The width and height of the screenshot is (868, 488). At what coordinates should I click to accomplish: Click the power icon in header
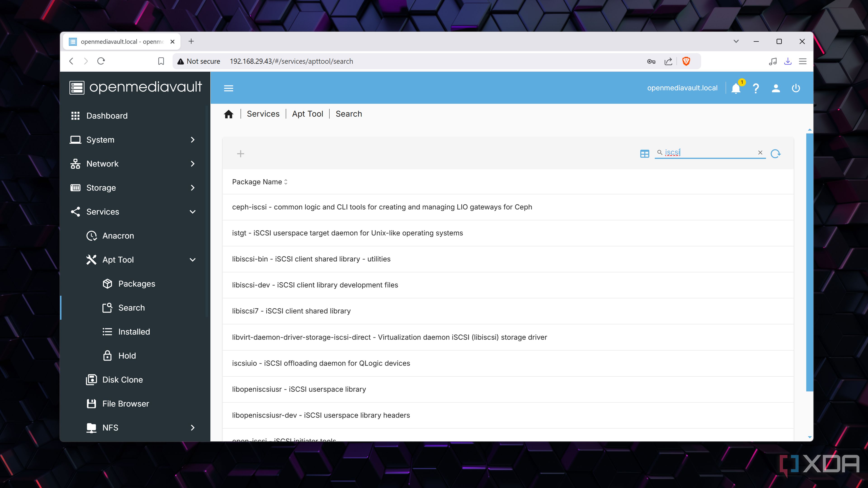(796, 88)
